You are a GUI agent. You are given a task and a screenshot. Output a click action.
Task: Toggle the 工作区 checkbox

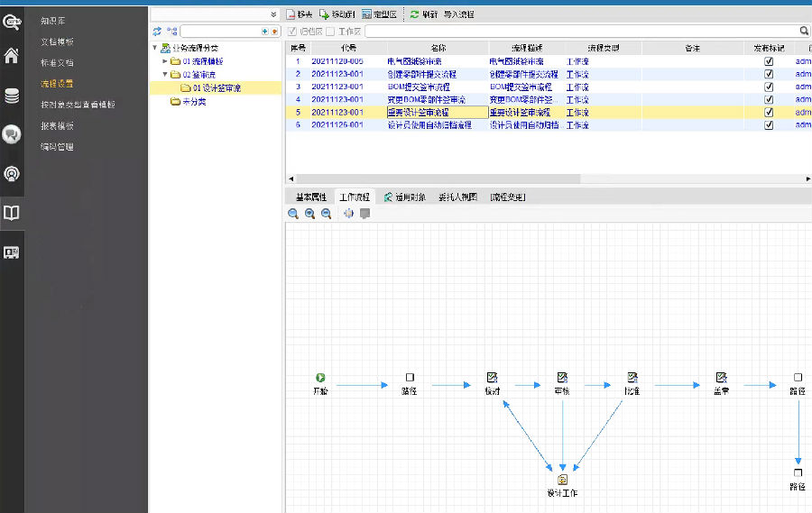coord(330,32)
